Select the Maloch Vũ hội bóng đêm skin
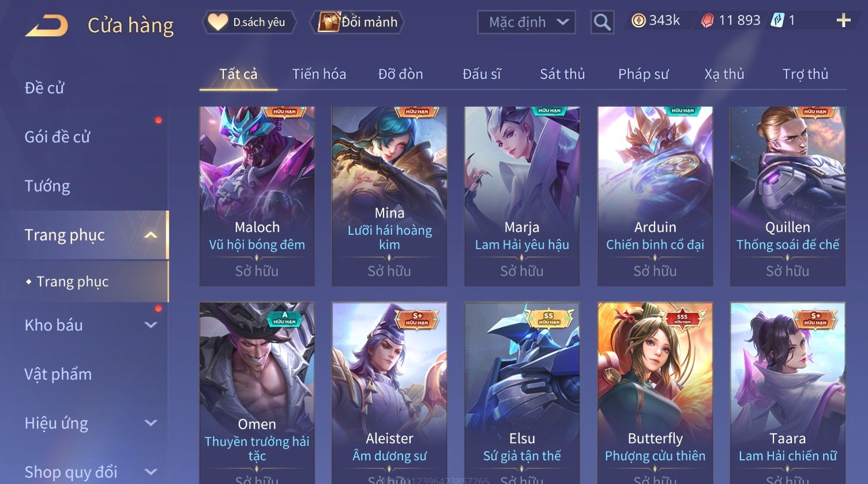 257,196
